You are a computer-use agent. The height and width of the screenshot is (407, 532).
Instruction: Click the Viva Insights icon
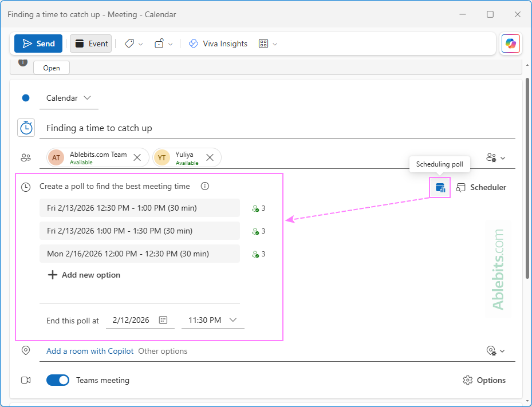pos(218,44)
